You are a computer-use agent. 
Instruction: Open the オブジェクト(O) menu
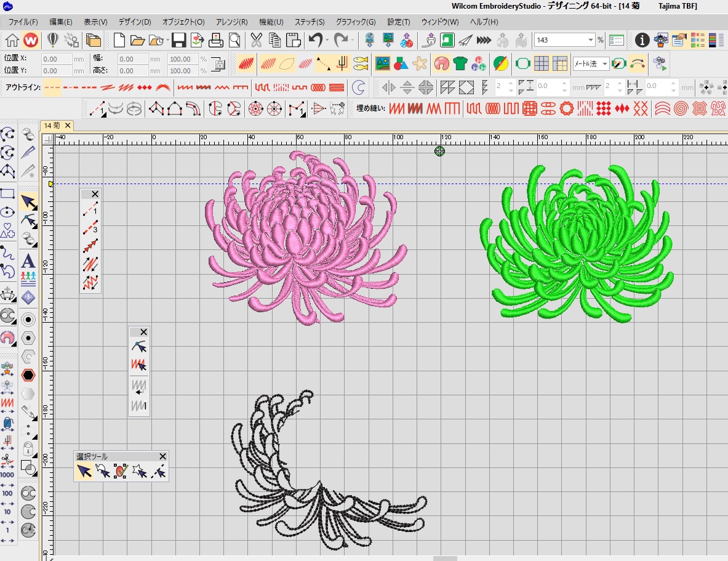click(x=183, y=22)
